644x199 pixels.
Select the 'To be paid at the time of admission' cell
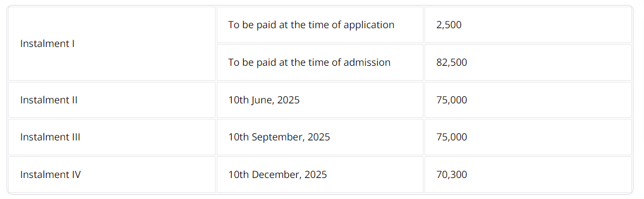[x=320, y=62]
